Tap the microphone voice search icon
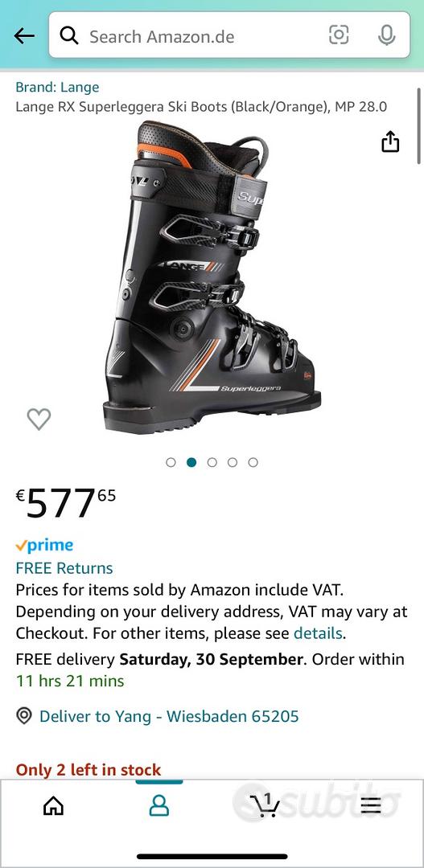The width and height of the screenshot is (424, 868). pyautogui.click(x=386, y=35)
